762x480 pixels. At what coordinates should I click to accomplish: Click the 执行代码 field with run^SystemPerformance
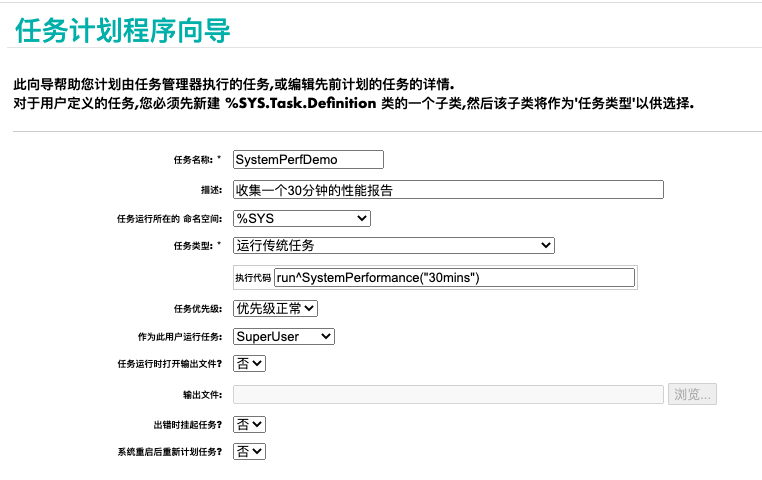(x=454, y=277)
